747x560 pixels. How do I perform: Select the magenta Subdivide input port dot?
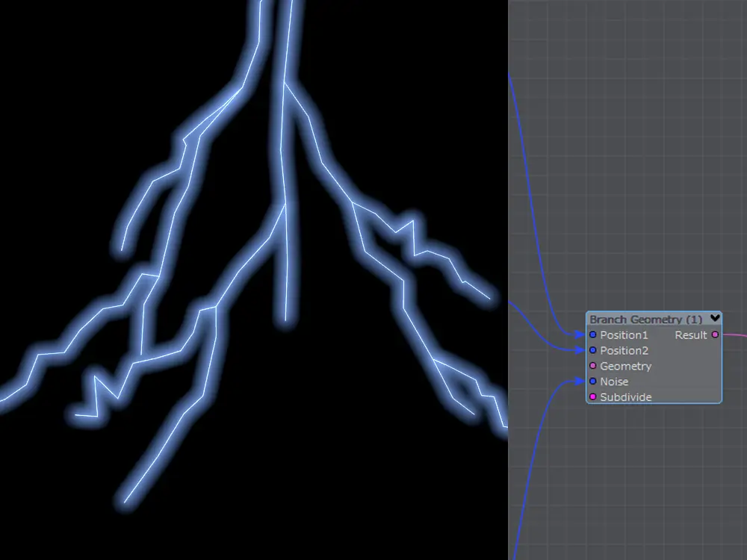[593, 397]
